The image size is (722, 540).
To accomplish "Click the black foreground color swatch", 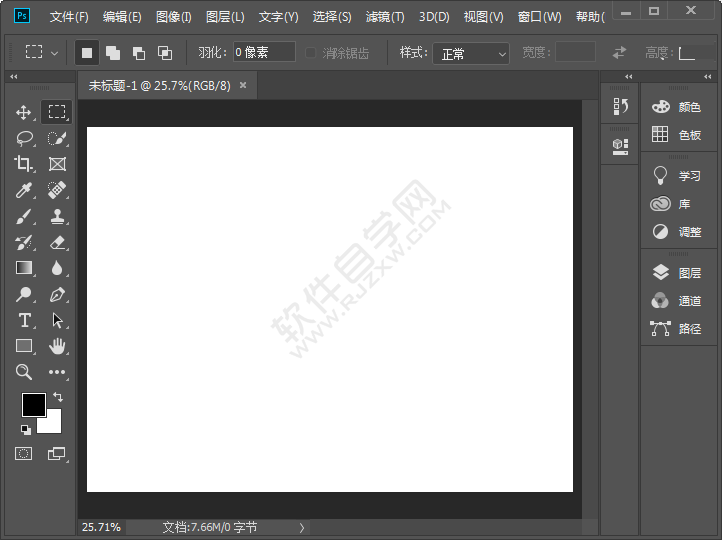I will click(33, 404).
